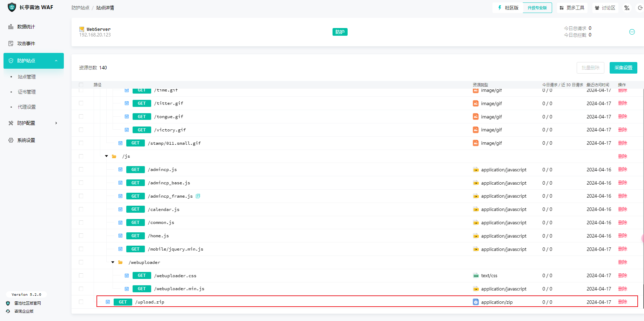Viewport: 644px width, 321px height.
Task: Expand the 防护配置 menu chevron
Action: tap(56, 123)
